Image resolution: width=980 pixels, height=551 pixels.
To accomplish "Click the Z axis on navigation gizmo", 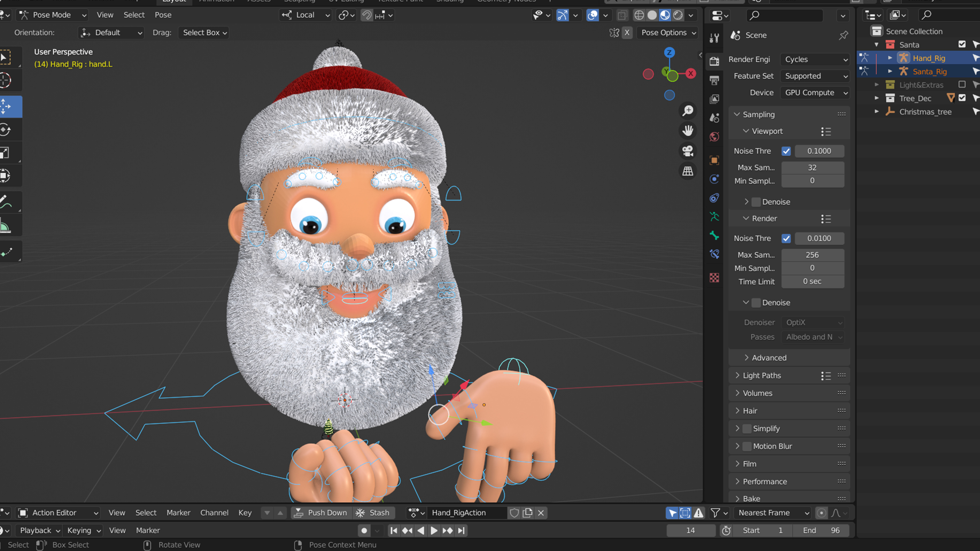I will pos(669,53).
